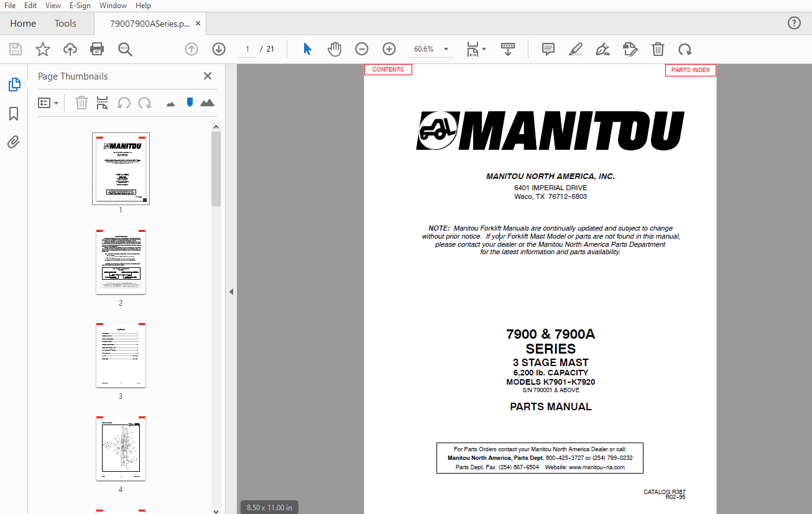Viewport: 812px width, 514px height.
Task: Click the page number input field
Action: (x=247, y=49)
